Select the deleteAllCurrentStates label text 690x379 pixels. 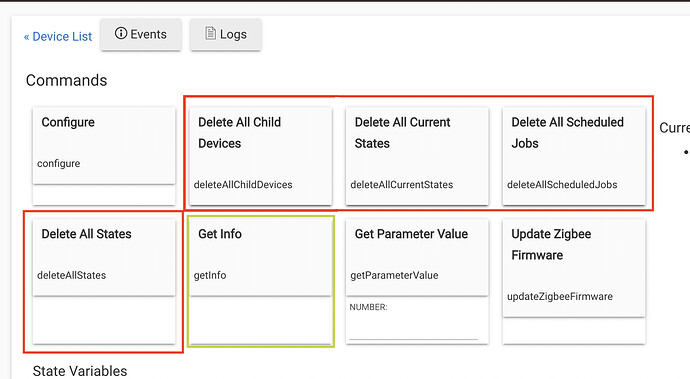point(402,185)
